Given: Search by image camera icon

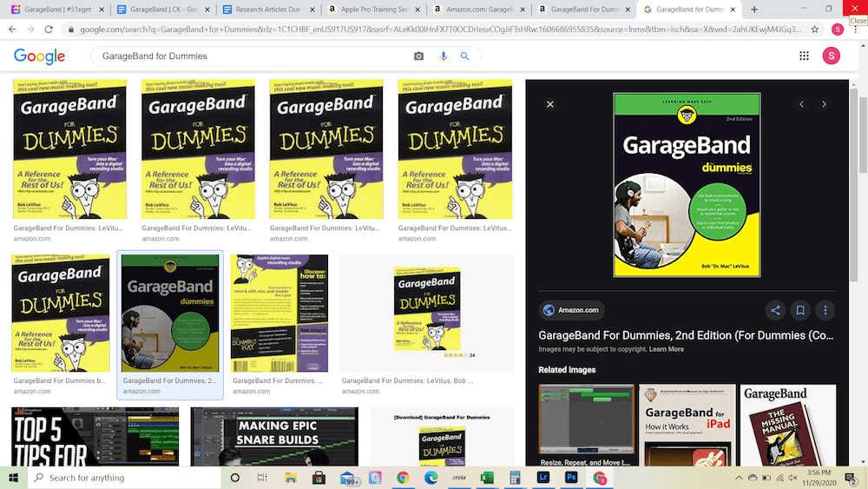Looking at the screenshot, I should pos(419,56).
